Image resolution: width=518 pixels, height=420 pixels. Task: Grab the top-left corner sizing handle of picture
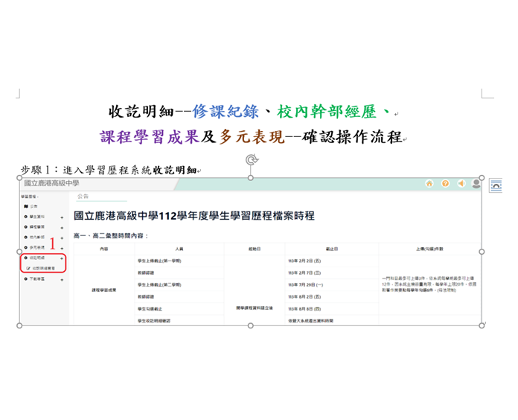pos(19,178)
